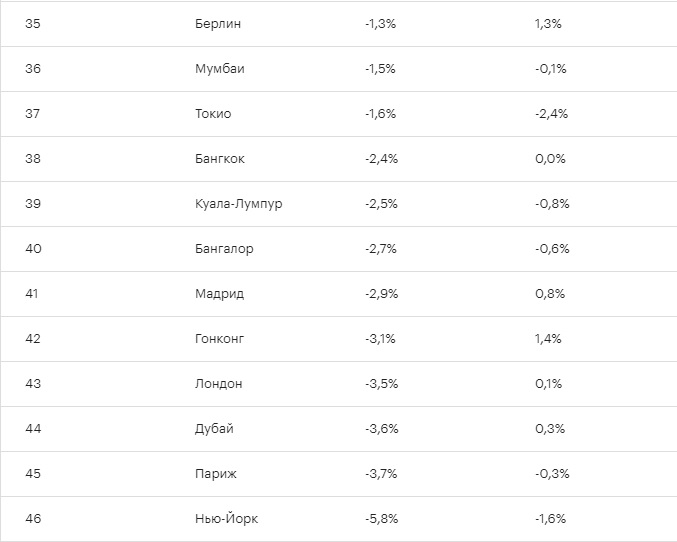Select the Лондон city name
Image resolution: width=677 pixels, height=542 pixels.
(x=218, y=384)
